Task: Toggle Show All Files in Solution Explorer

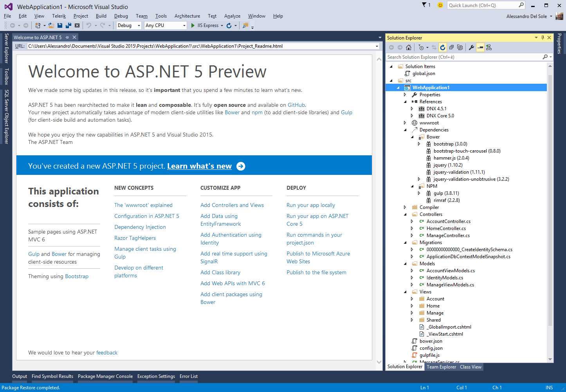Action: coord(460,47)
